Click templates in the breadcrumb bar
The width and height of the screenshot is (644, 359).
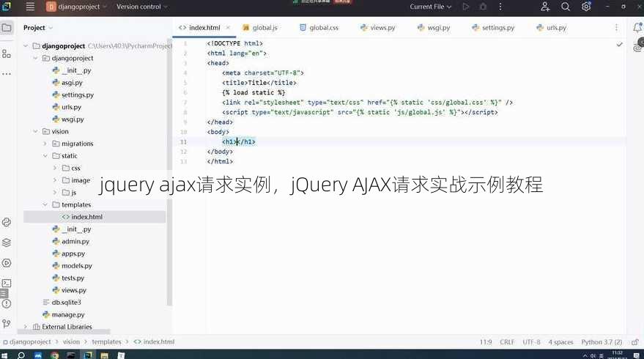(x=106, y=341)
